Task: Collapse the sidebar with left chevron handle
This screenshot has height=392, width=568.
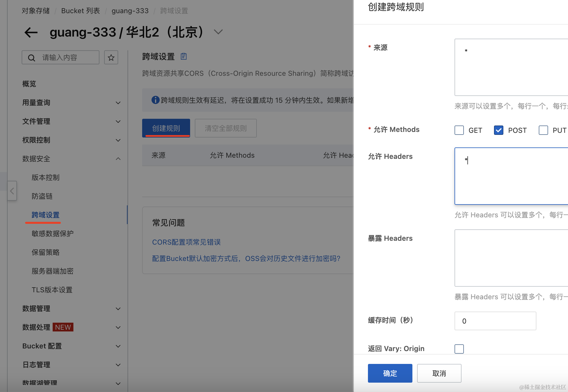Action: [12, 191]
